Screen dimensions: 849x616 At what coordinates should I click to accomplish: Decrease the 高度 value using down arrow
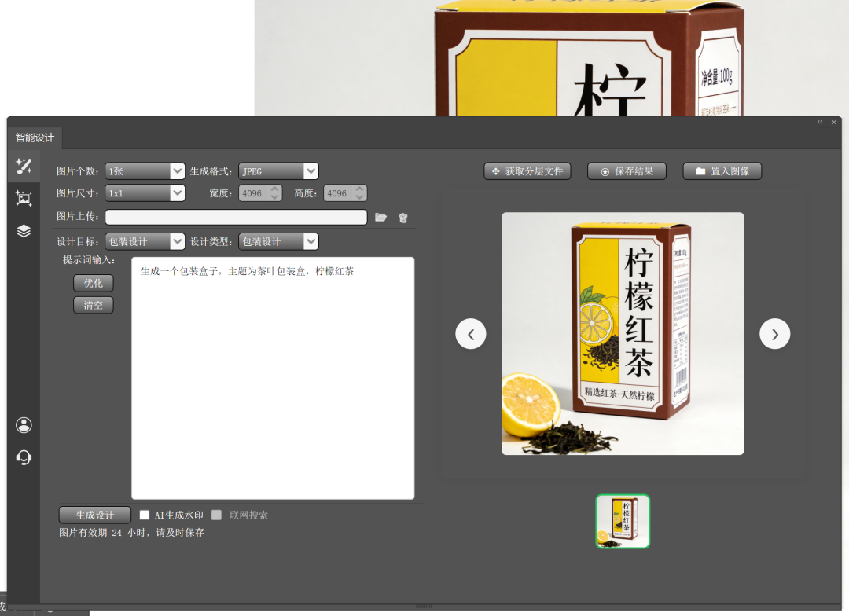pos(359,197)
